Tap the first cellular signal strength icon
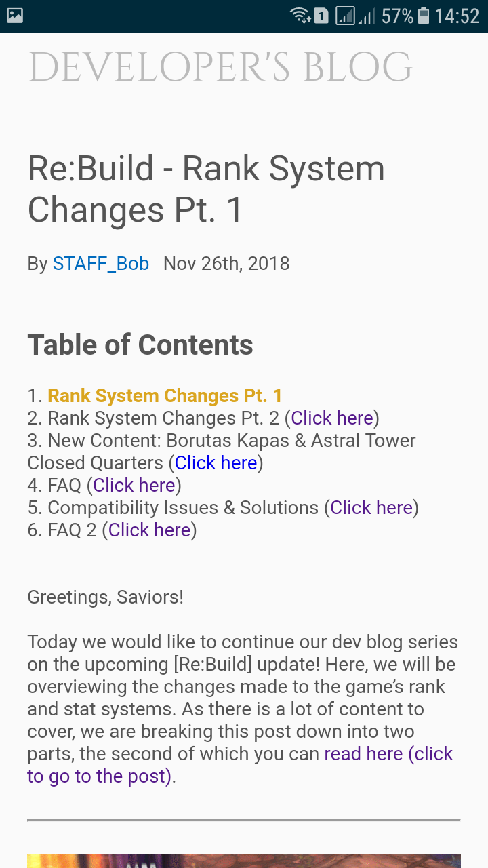Viewport: 488px width, 868px height. pos(345,16)
